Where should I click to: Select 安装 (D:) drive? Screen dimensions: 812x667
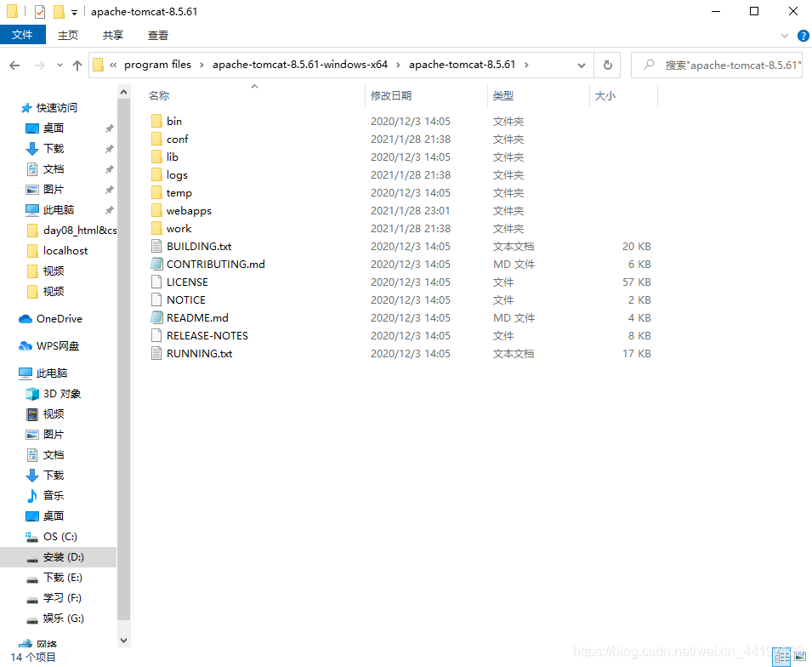click(58, 557)
